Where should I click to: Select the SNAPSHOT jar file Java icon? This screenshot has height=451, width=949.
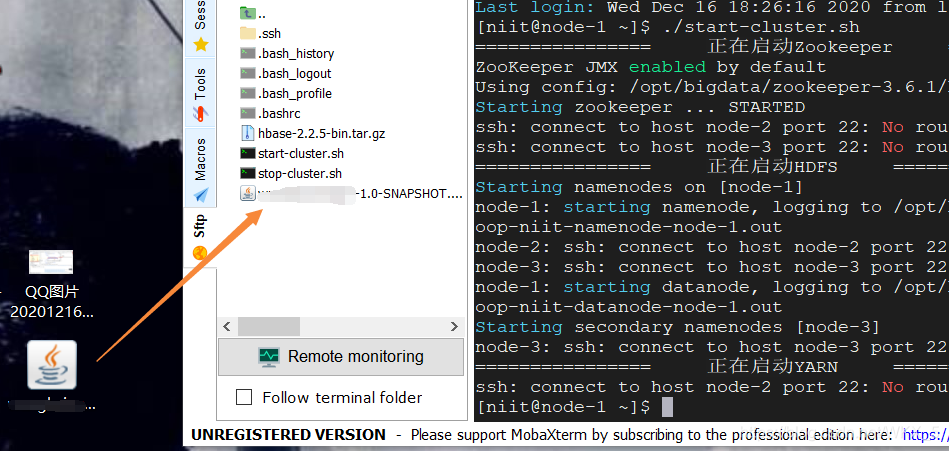click(248, 193)
